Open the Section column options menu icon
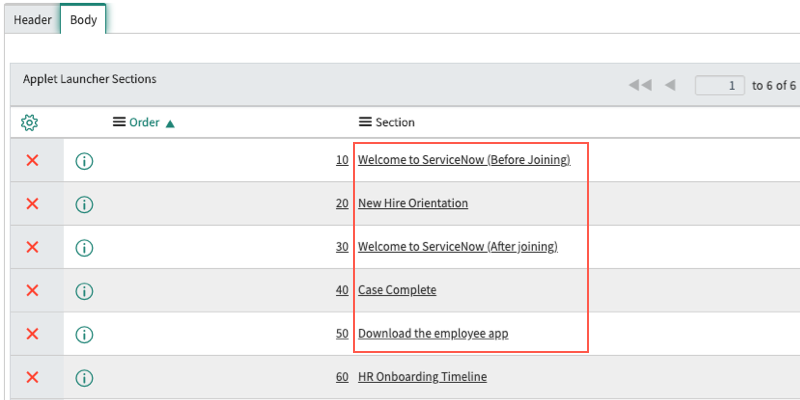Viewport: 800px width, 400px height. [x=365, y=122]
